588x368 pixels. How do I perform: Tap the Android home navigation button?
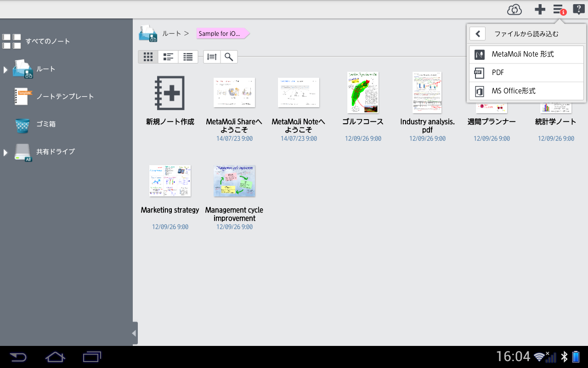pyautogui.click(x=55, y=357)
